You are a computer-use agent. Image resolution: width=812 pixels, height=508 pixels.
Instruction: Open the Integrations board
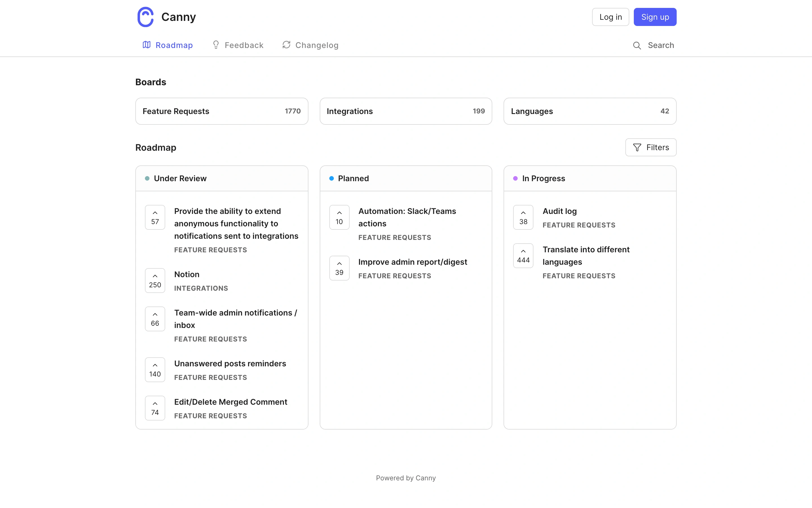406,111
